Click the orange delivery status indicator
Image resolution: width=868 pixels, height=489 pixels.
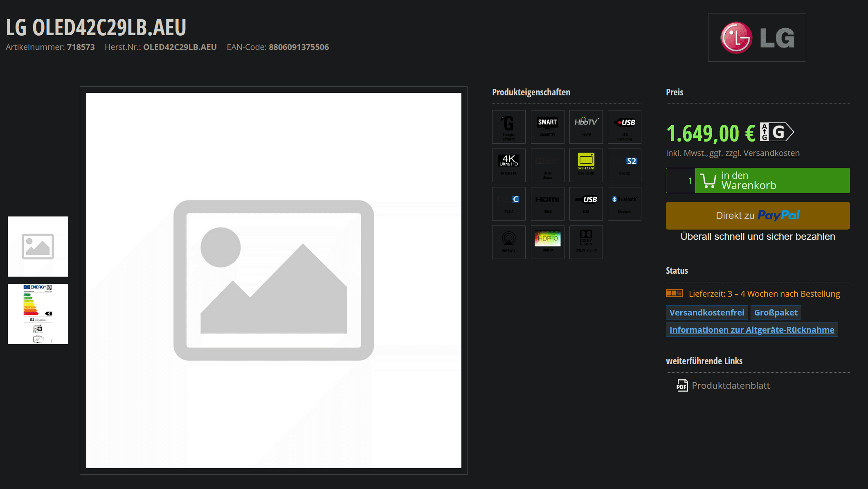(x=674, y=293)
